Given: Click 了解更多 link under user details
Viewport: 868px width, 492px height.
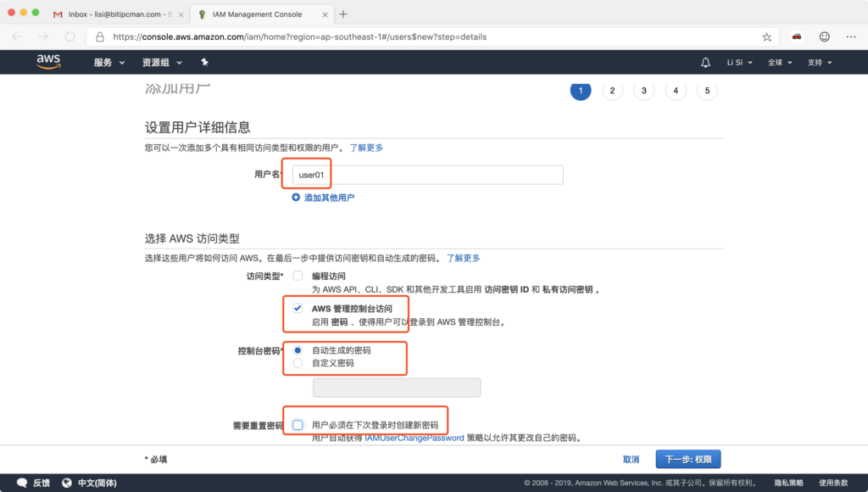Looking at the screenshot, I should click(x=366, y=148).
